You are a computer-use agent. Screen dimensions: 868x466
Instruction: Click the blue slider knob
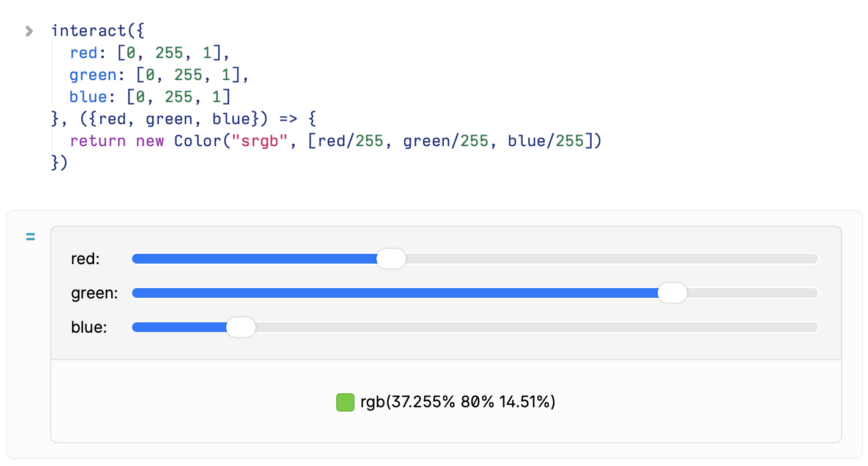pyautogui.click(x=240, y=327)
